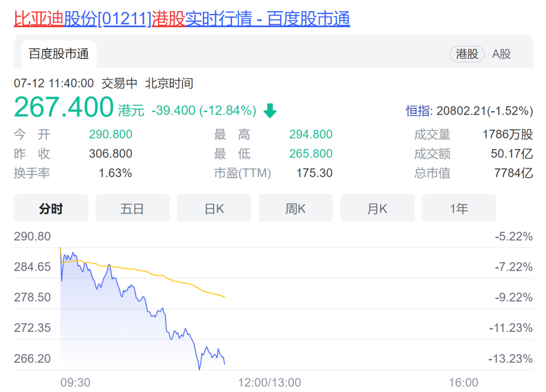
Task: Switch to 日K daily candlestick view
Action: click(214, 208)
